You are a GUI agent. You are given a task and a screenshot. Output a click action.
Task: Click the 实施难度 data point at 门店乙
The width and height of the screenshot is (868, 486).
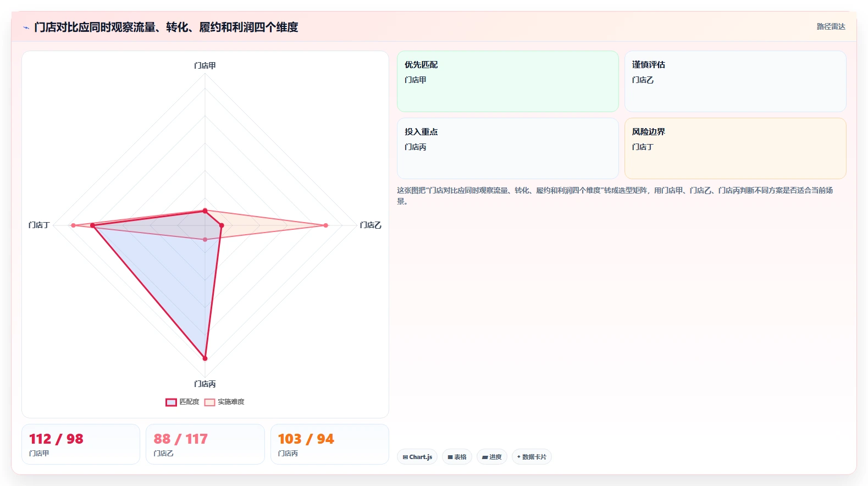(325, 225)
